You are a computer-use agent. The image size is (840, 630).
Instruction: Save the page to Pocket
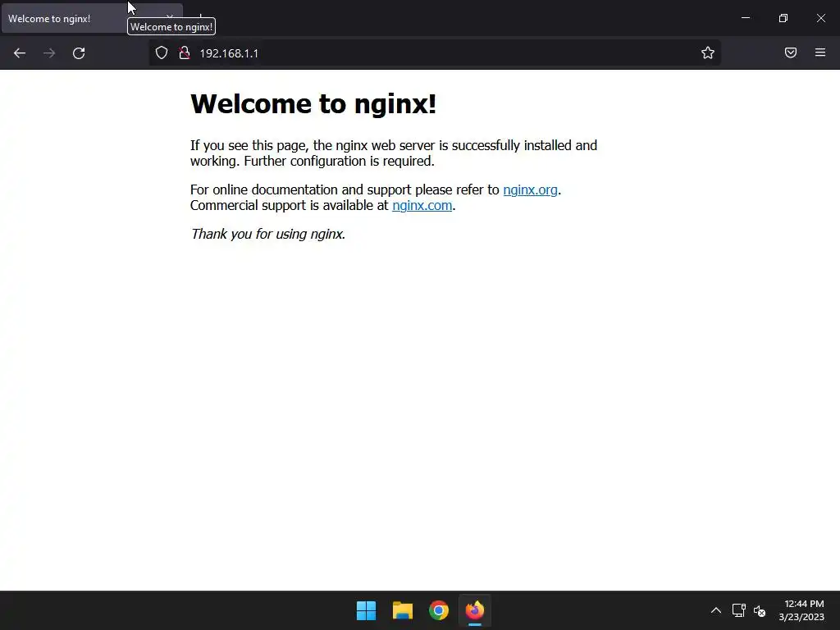click(x=791, y=52)
